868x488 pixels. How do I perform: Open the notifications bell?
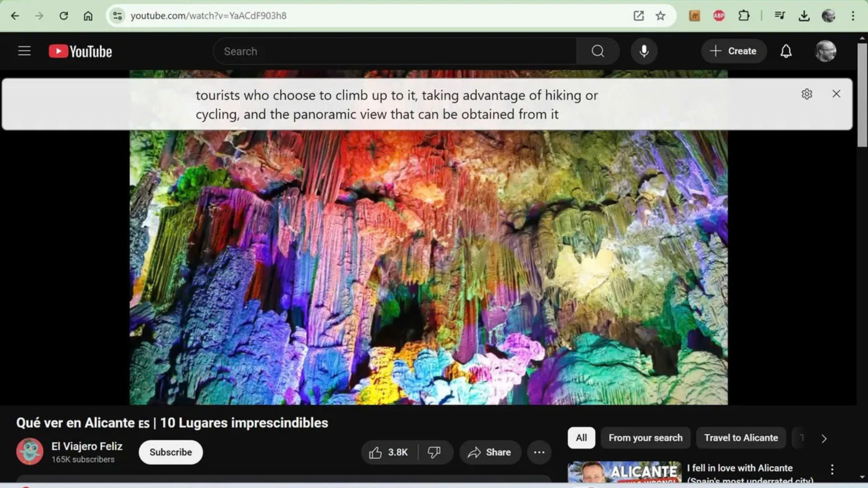pos(786,51)
